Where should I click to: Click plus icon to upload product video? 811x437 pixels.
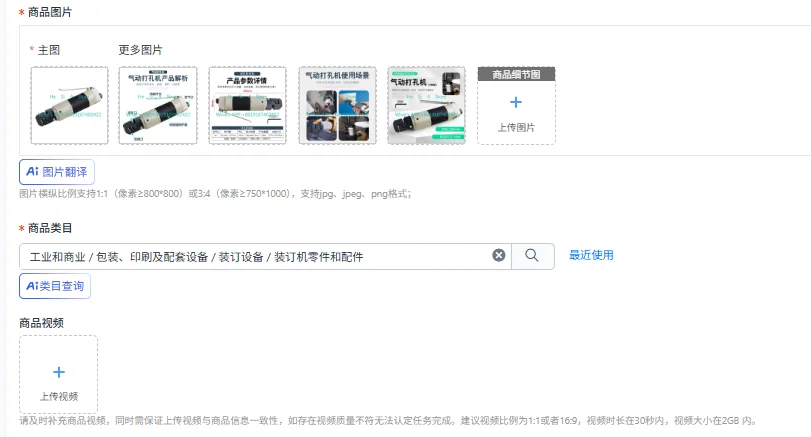click(59, 372)
